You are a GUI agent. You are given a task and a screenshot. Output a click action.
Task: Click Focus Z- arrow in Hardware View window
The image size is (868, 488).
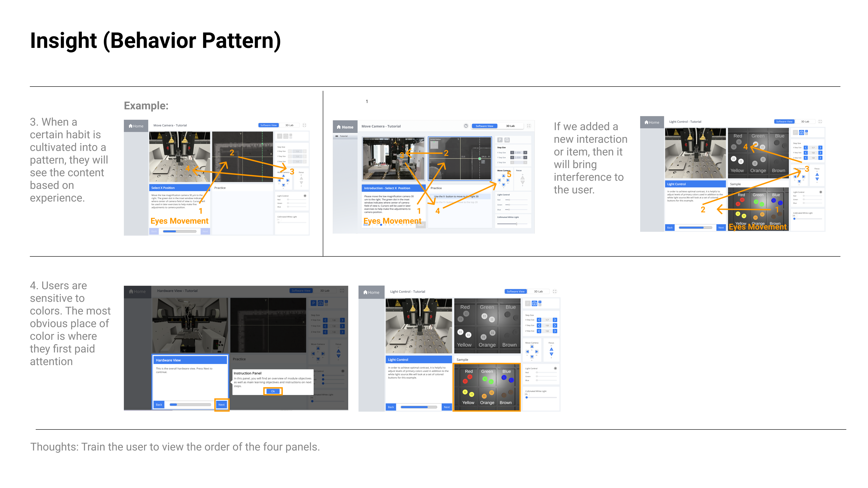[x=338, y=356]
